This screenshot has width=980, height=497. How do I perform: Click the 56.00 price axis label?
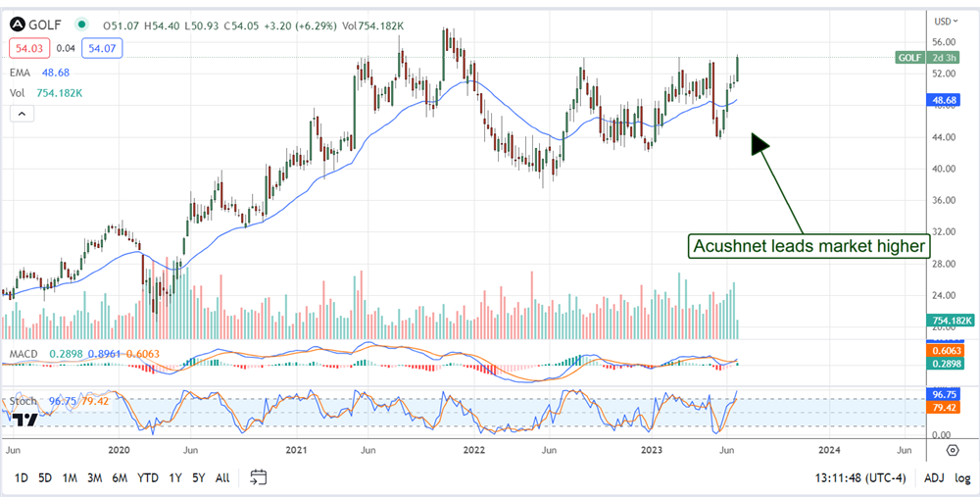(x=945, y=42)
